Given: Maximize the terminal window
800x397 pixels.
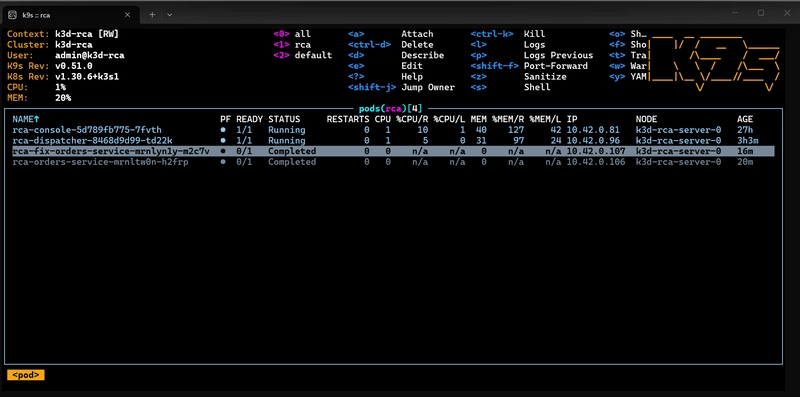Looking at the screenshot, I should [x=761, y=13].
